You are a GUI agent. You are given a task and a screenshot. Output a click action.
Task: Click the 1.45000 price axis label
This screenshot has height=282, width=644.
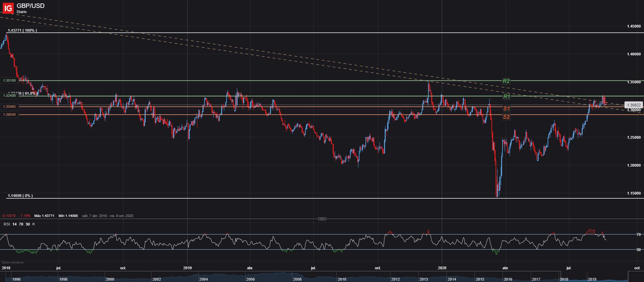click(634, 26)
